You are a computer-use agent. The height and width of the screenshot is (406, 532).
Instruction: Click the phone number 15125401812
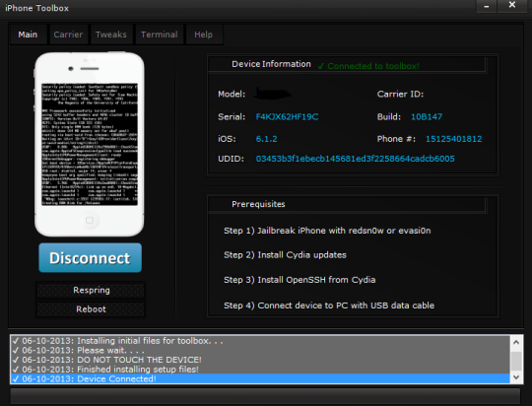[453, 139]
